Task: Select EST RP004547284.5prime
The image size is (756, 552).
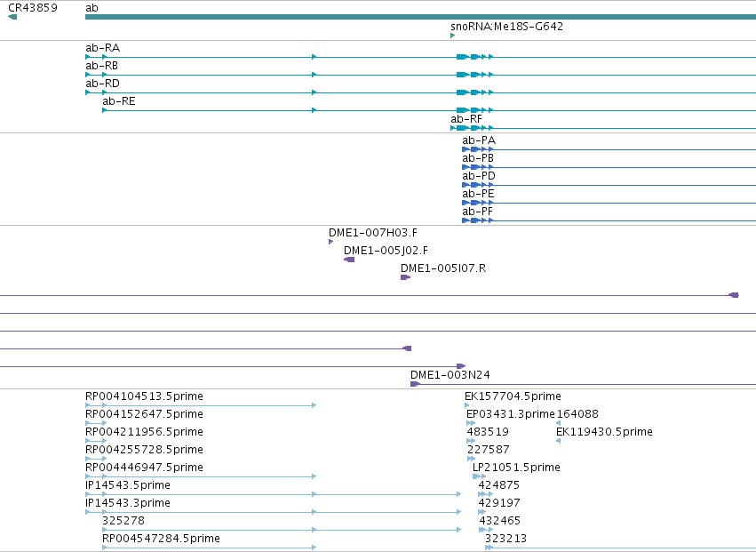Action: (161, 539)
